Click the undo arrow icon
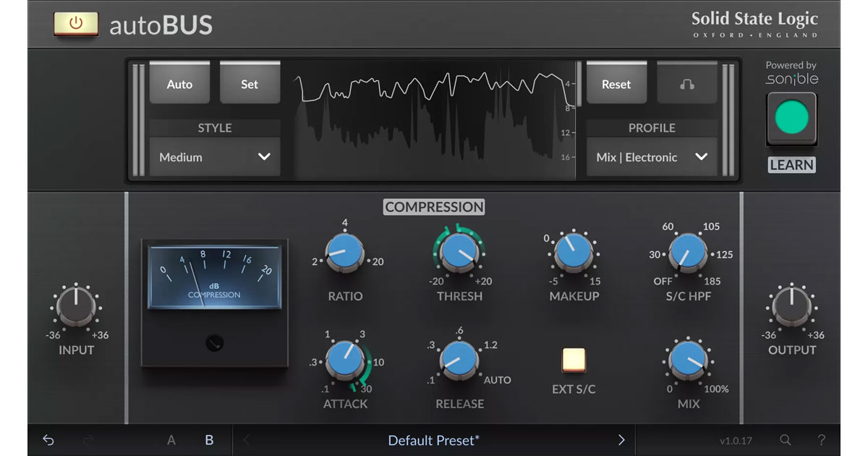 (48, 440)
